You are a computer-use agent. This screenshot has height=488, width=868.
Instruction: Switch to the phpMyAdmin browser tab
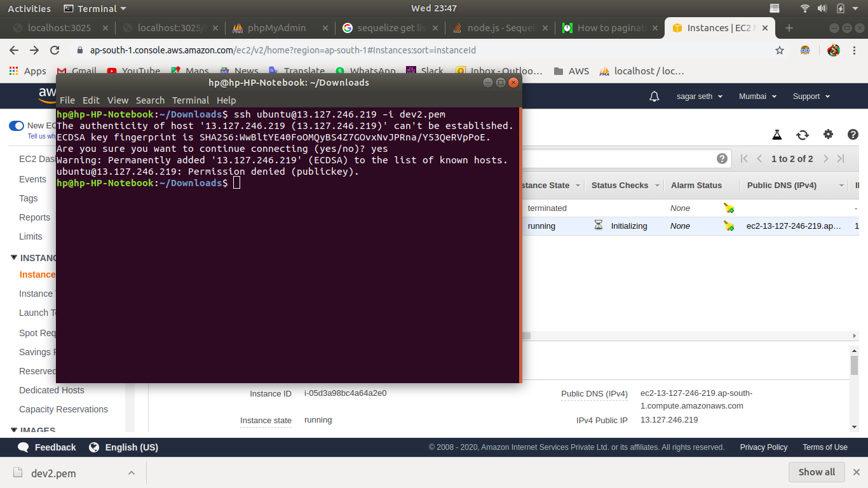276,28
